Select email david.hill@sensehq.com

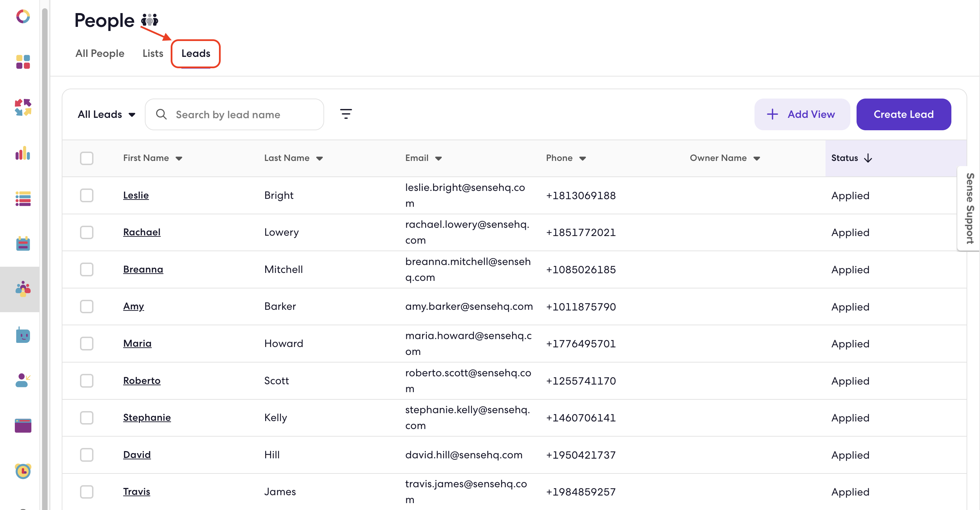pos(464,455)
